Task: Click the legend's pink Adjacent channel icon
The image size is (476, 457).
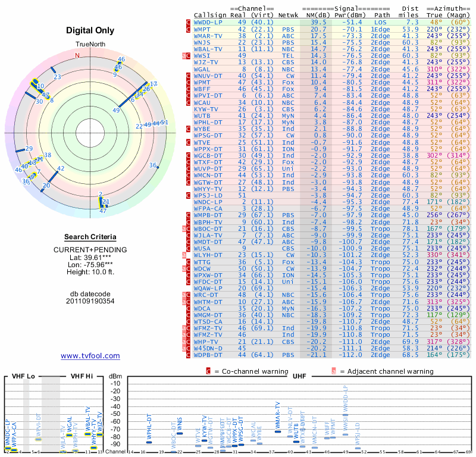Action: (334, 371)
